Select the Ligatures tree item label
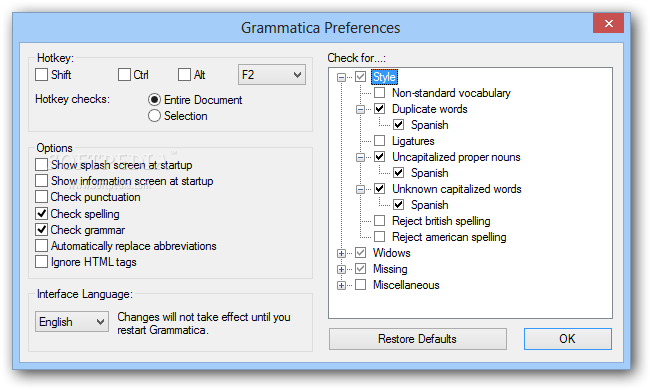This screenshot has height=390, width=651. point(413,141)
